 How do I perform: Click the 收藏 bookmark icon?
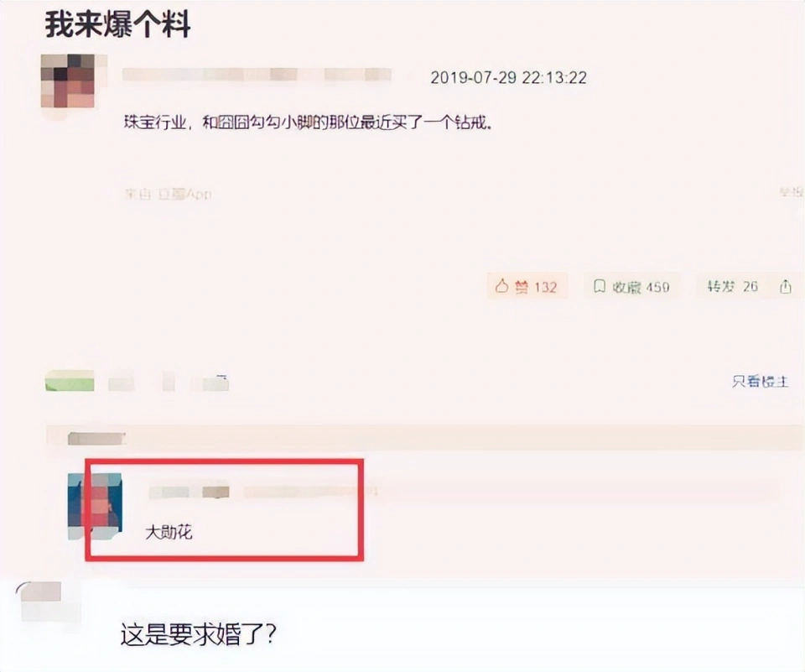pyautogui.click(x=599, y=285)
